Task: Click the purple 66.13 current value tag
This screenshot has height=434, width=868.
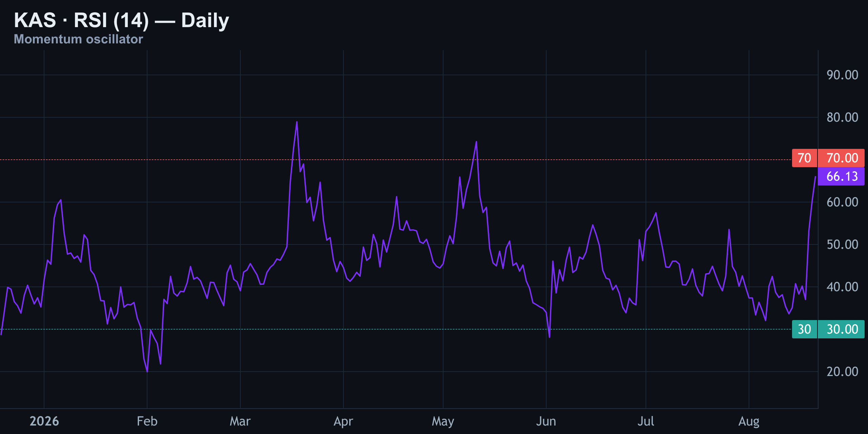Action: pos(841,176)
